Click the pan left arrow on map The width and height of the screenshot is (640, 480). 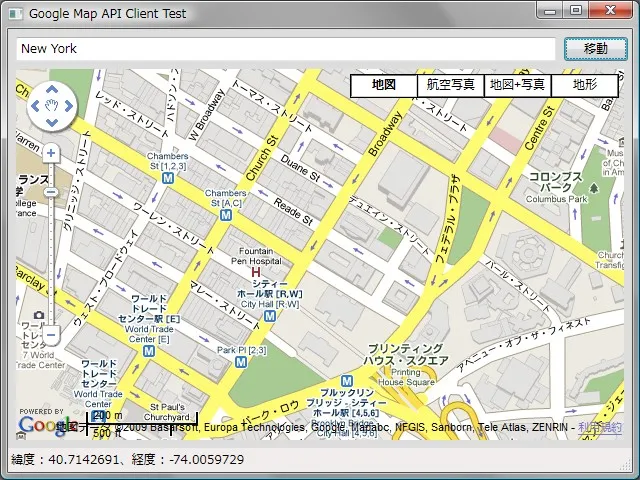click(36, 105)
